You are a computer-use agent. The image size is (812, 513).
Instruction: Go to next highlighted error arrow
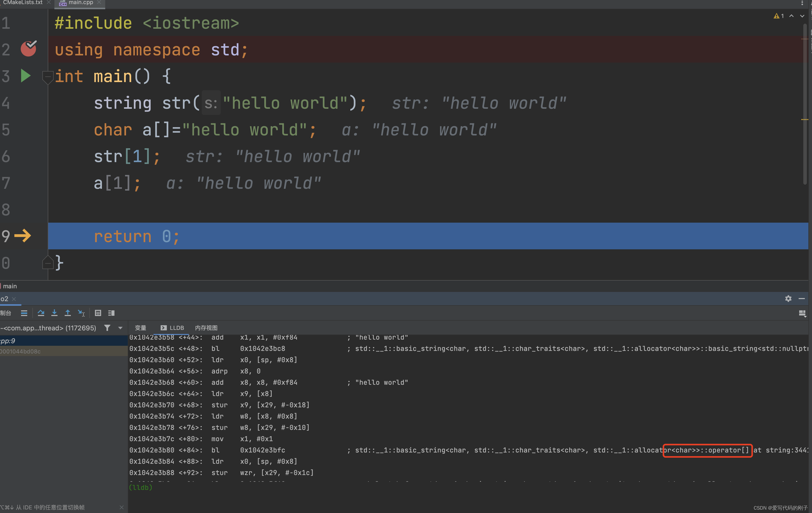(802, 16)
